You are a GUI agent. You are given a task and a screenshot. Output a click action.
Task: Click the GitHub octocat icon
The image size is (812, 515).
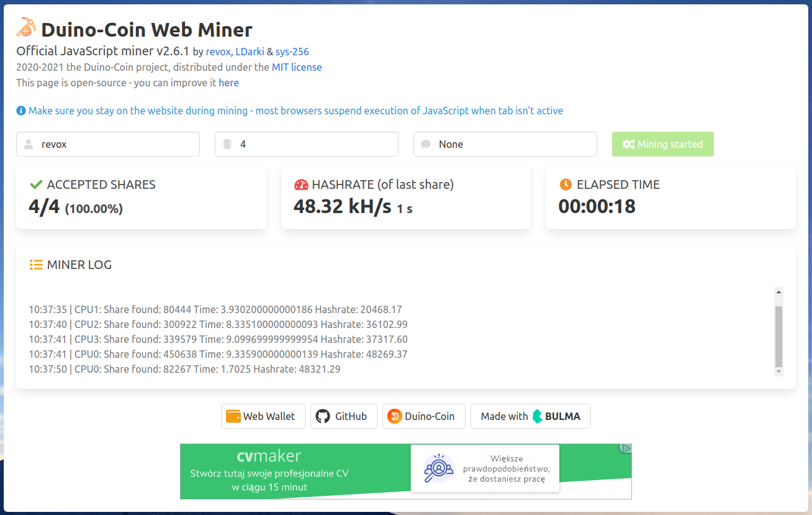[x=323, y=416]
